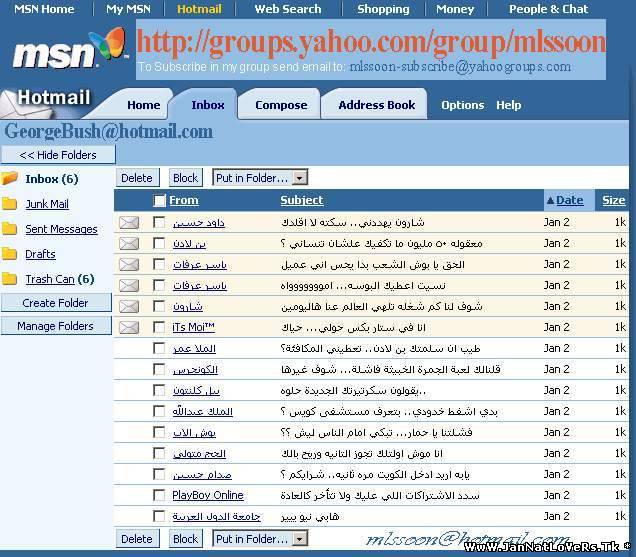Image resolution: width=636 pixels, height=557 pixels.
Task: Open the MSN butterfly logo
Action: pyautogui.click(x=69, y=50)
